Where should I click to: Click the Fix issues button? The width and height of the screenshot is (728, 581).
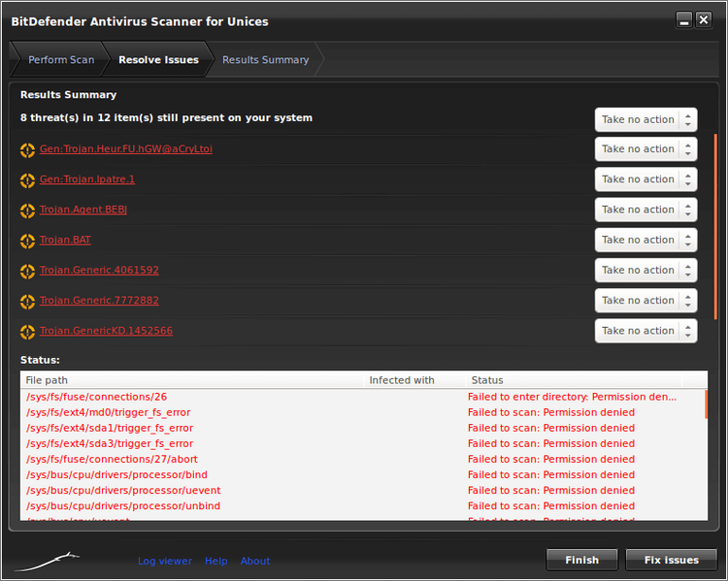tap(672, 560)
